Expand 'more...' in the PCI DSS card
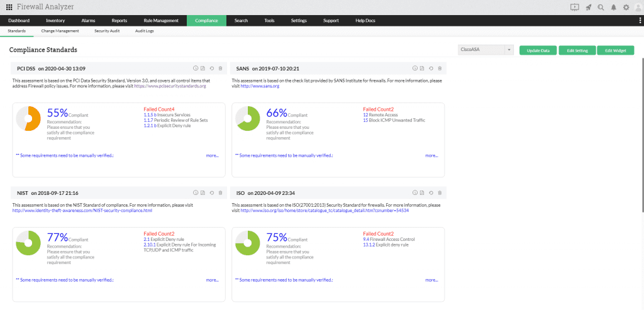This screenshot has width=644, height=310. [x=212, y=155]
